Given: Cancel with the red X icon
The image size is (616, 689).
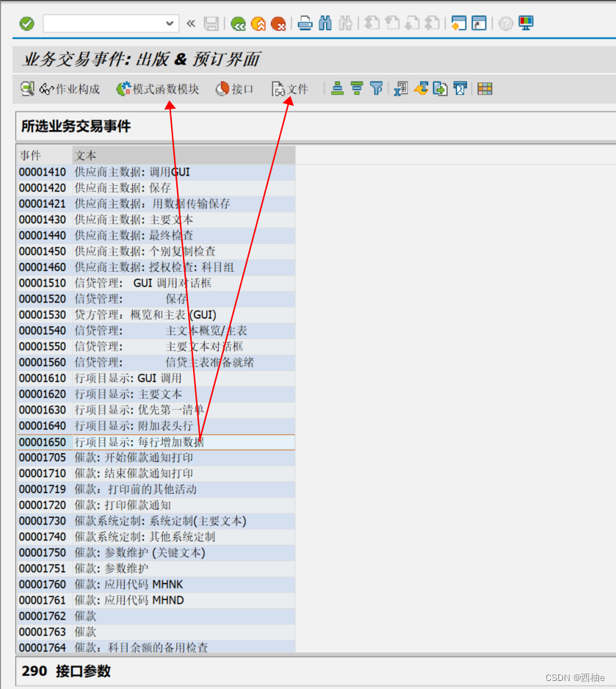Looking at the screenshot, I should coord(279,23).
